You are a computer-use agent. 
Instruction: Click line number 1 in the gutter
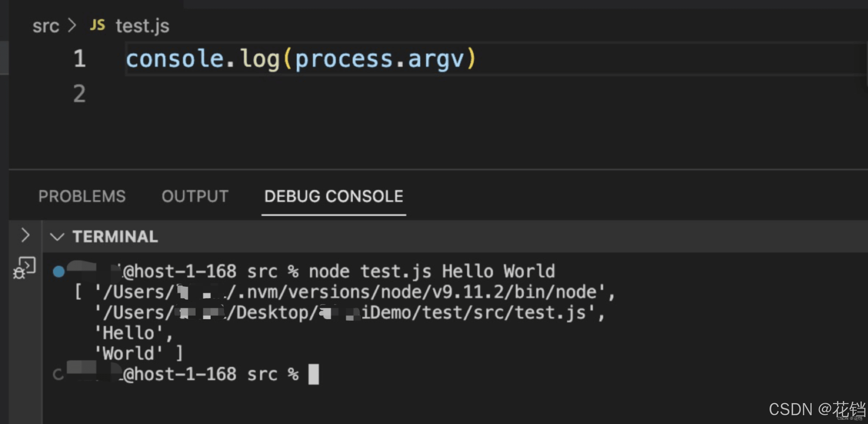pyautogui.click(x=79, y=59)
